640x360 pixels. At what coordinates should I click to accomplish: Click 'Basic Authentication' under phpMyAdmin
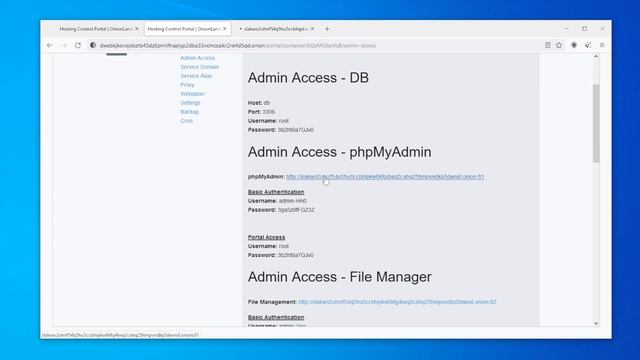click(x=276, y=192)
